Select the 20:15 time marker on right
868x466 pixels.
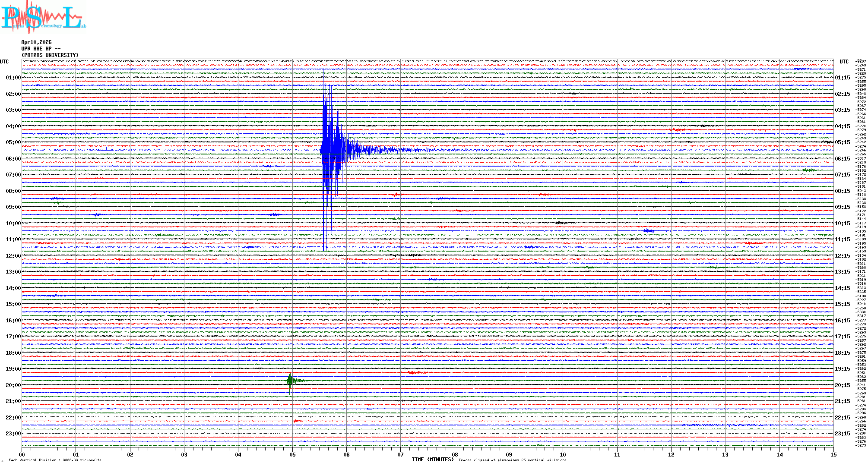[842, 385]
